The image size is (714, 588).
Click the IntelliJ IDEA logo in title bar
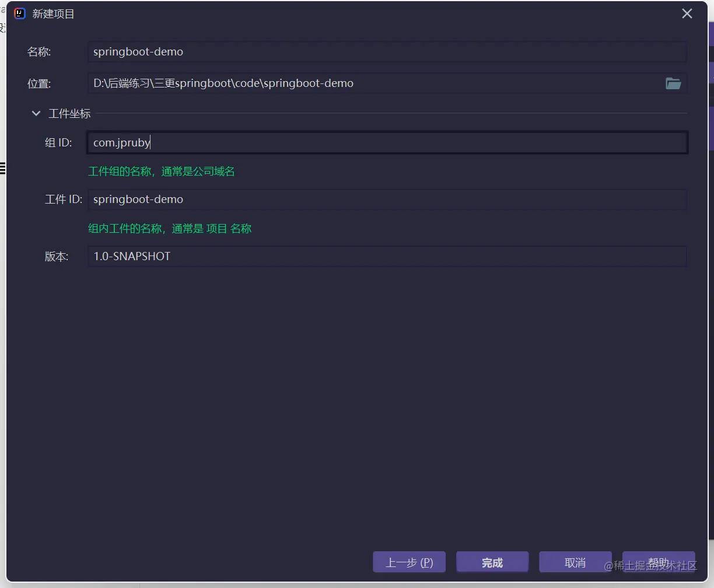(19, 13)
